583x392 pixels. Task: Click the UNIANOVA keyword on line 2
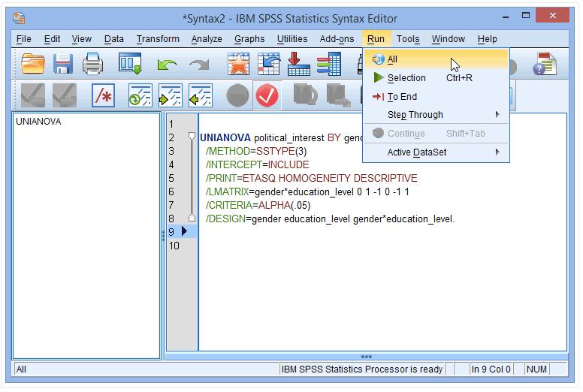[225, 138]
